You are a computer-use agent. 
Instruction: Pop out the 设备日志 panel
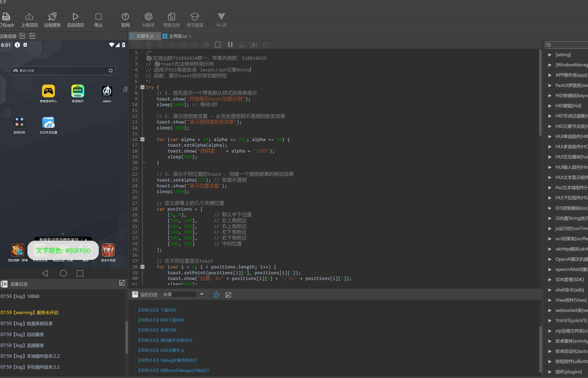[x=122, y=283]
